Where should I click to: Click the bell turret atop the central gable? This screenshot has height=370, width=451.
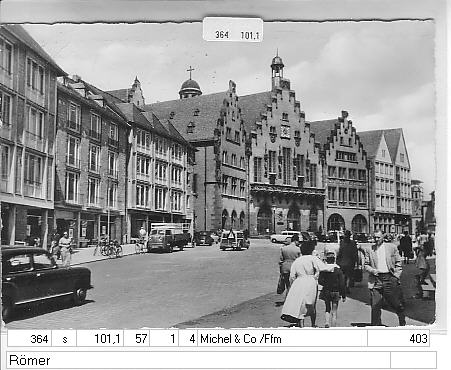click(x=277, y=70)
